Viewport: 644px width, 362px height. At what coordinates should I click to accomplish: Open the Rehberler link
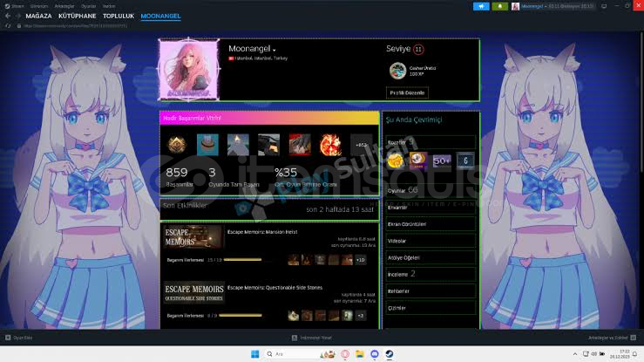[x=430, y=291]
